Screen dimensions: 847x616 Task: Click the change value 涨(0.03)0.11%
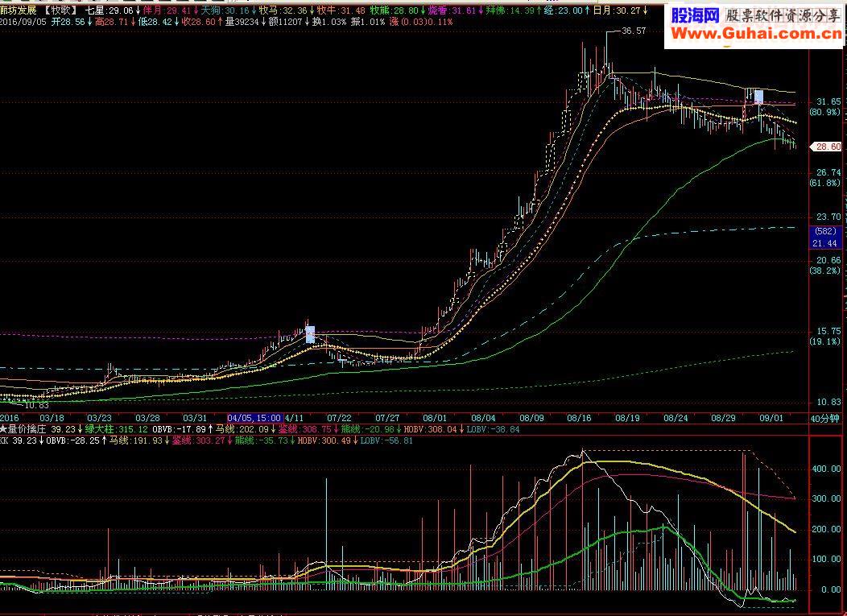420,22
